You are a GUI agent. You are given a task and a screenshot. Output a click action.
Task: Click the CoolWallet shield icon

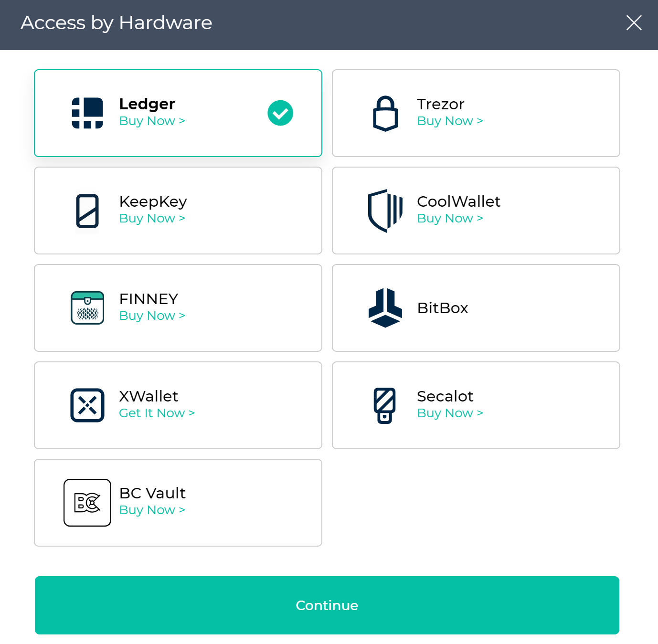coord(385,211)
